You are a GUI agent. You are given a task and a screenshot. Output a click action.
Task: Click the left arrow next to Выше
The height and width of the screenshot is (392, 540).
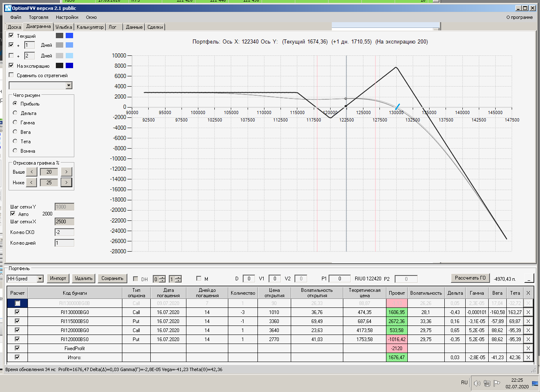(x=32, y=172)
